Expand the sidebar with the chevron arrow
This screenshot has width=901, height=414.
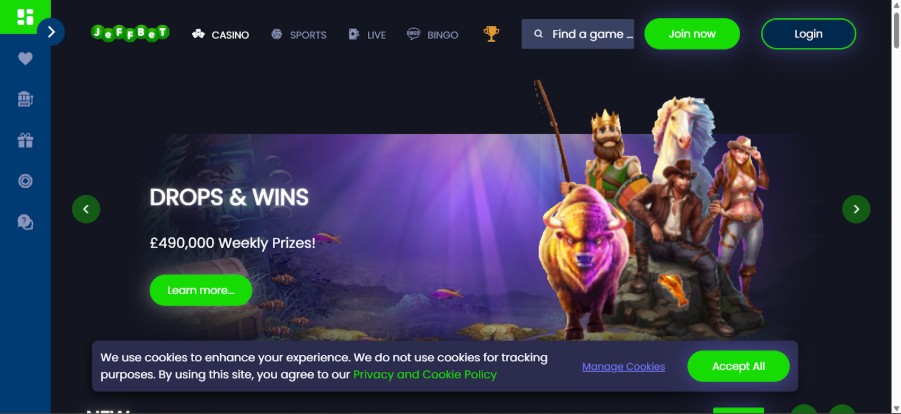[x=51, y=32]
